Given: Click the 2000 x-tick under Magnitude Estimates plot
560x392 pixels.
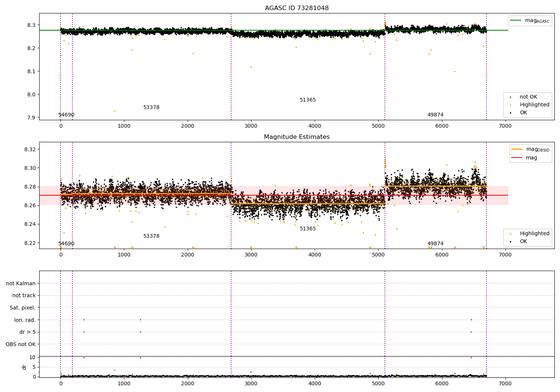Looking at the screenshot, I should pyautogui.click(x=188, y=255).
